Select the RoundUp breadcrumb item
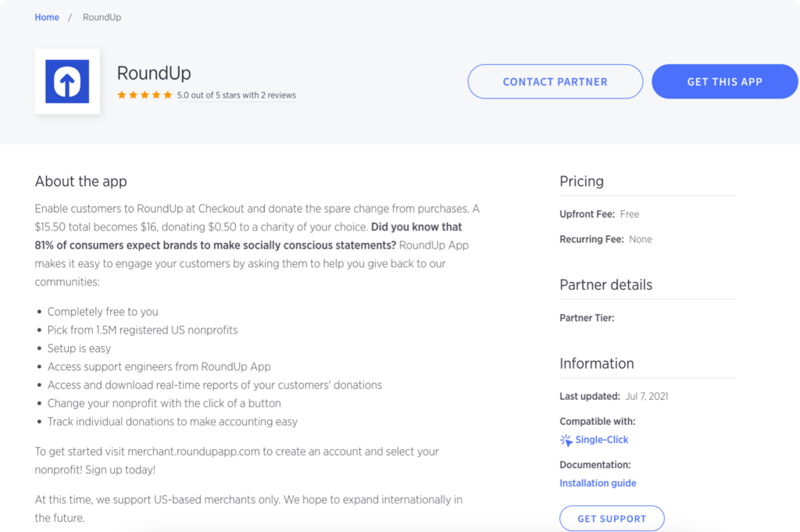This screenshot has width=800, height=532. click(102, 17)
